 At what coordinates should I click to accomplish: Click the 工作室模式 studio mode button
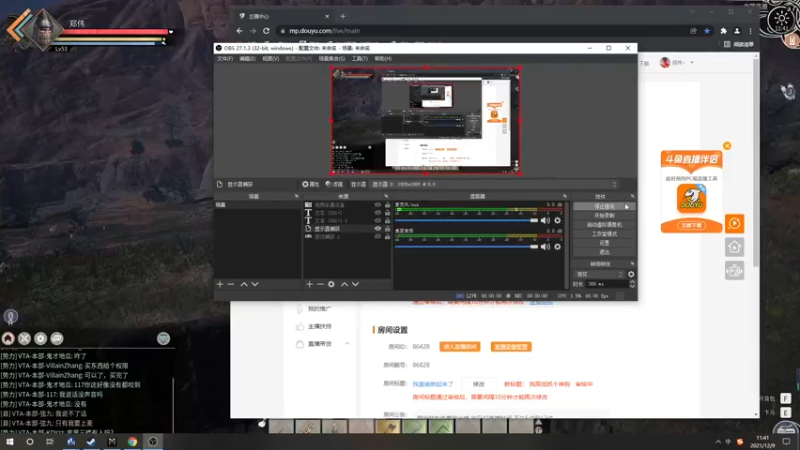pyautogui.click(x=604, y=234)
